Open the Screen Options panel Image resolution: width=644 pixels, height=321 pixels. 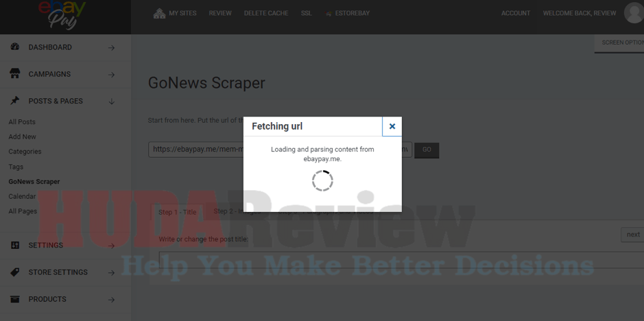click(x=619, y=43)
